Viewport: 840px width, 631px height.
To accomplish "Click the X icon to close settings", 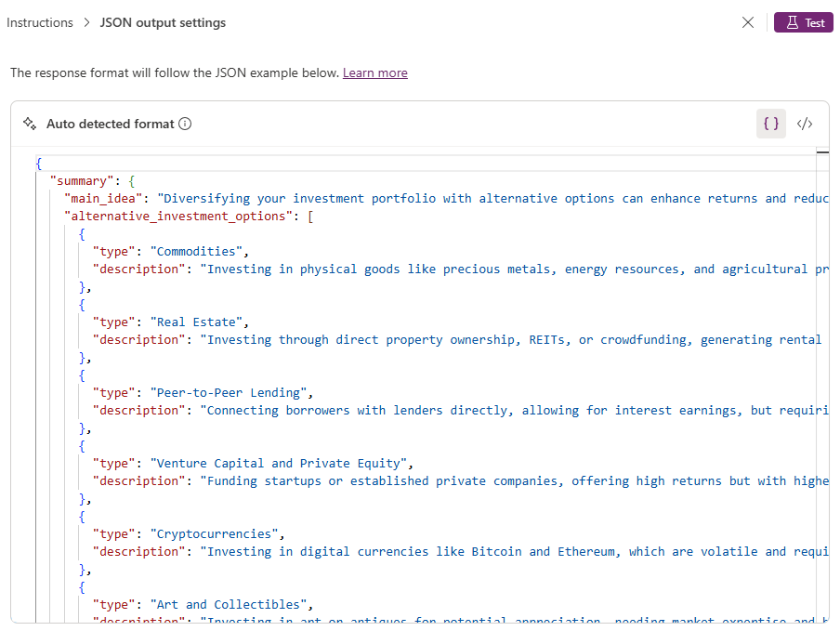I will (748, 22).
